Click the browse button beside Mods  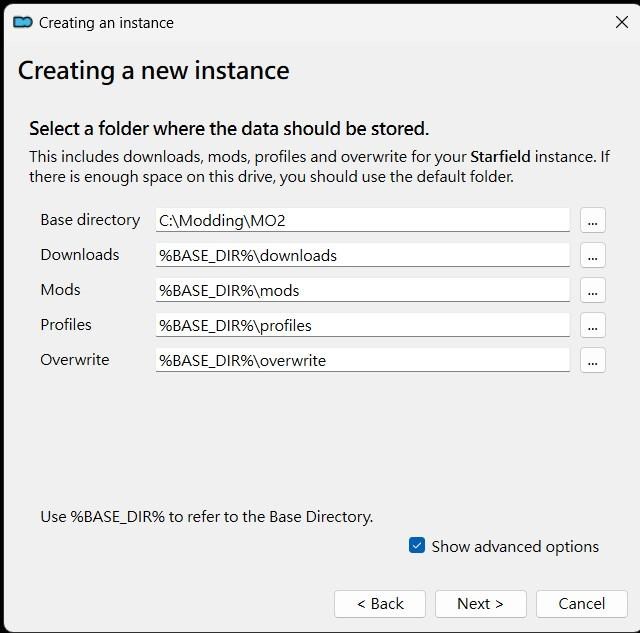[593, 290]
